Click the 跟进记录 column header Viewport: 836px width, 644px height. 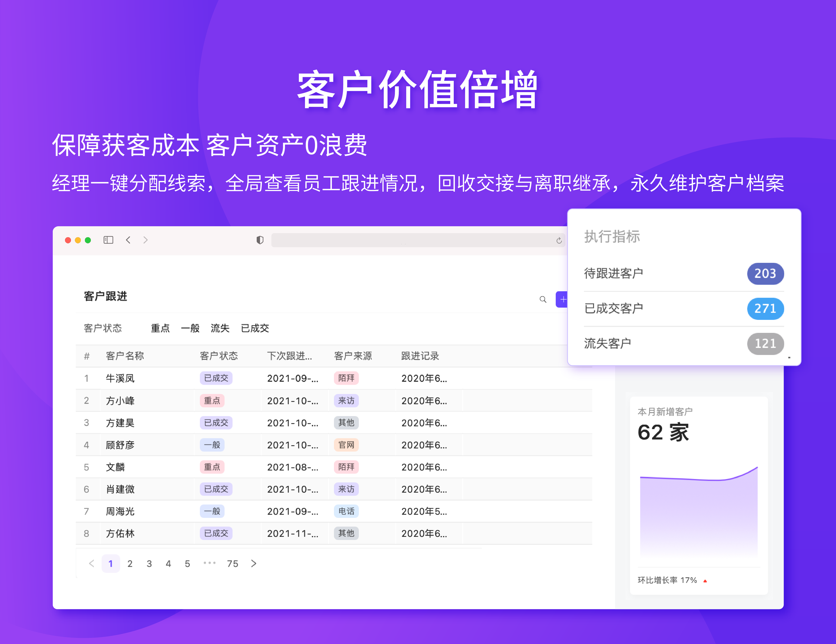click(x=420, y=356)
